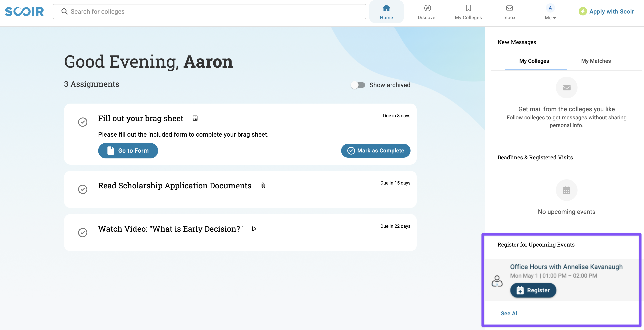The width and height of the screenshot is (644, 330).
Task: Open the Go to Form button
Action: (128, 151)
